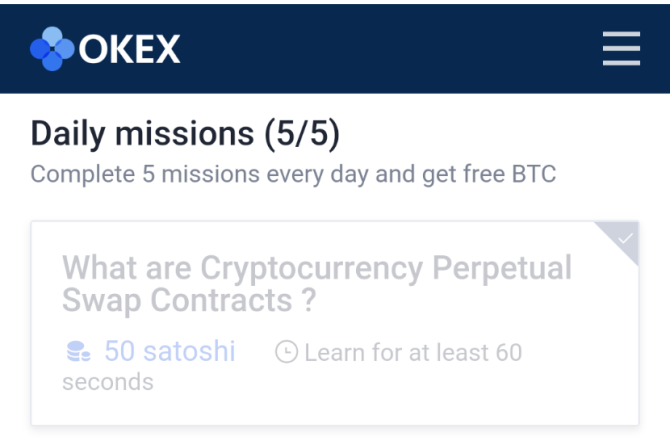The height and width of the screenshot is (441, 670).
Task: Click the 'Swap Contracts ?' title line
Action: [x=188, y=300]
